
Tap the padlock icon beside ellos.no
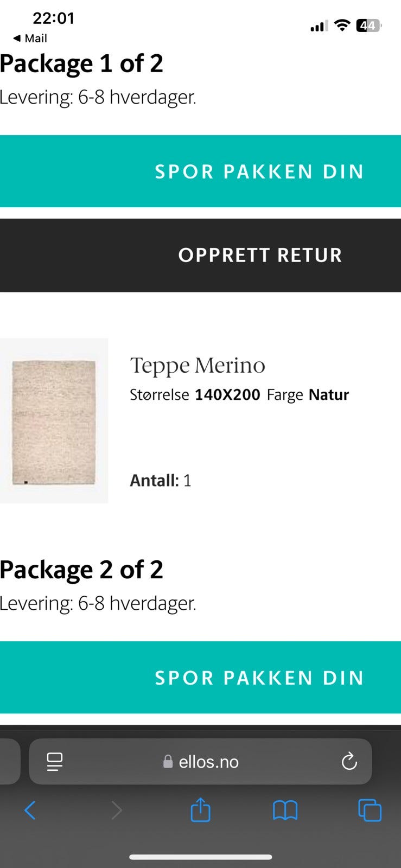pyautogui.click(x=168, y=762)
